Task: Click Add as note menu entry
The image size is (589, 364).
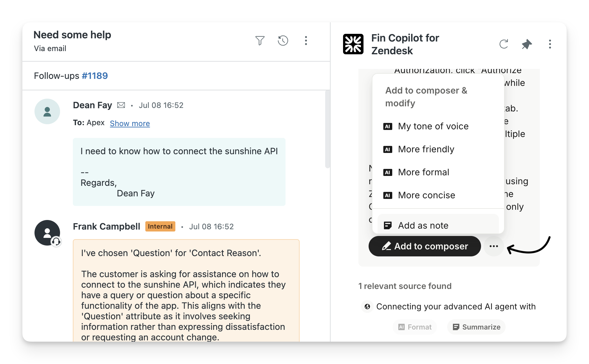Action: click(x=423, y=225)
